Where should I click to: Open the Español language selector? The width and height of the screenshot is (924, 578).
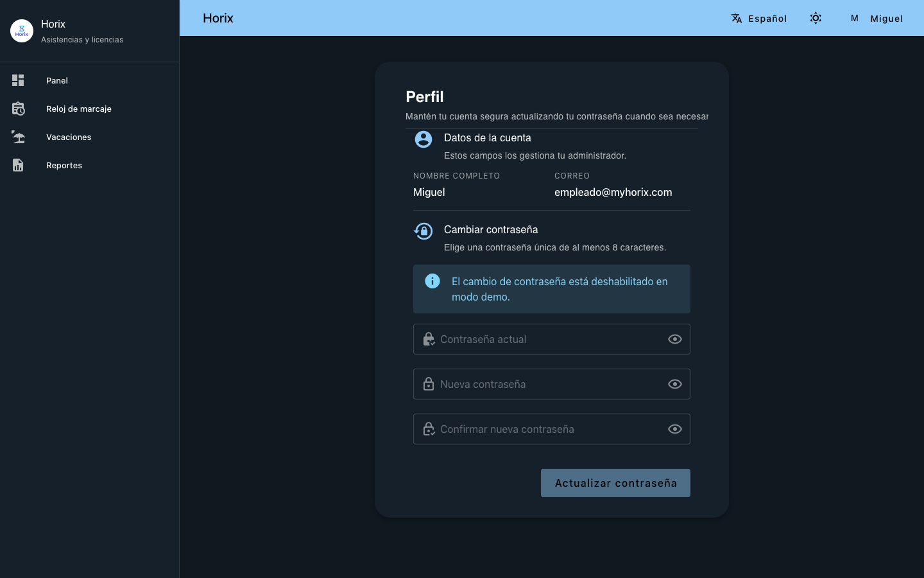point(759,18)
